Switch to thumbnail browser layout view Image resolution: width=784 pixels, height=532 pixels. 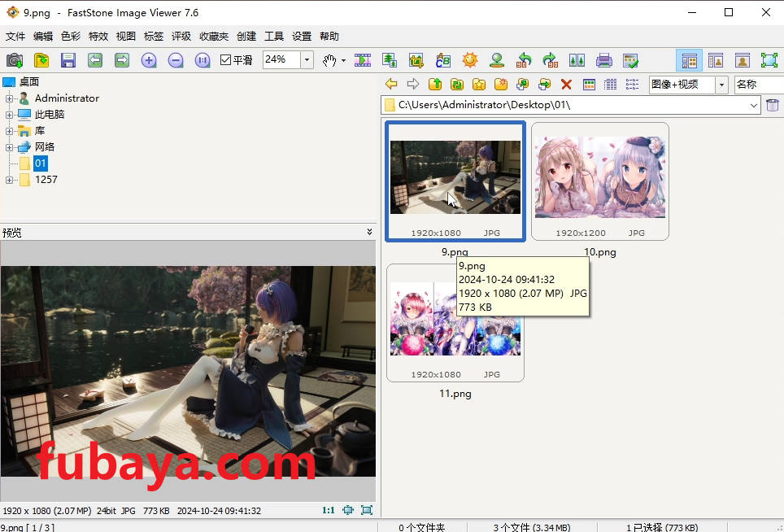pos(689,60)
